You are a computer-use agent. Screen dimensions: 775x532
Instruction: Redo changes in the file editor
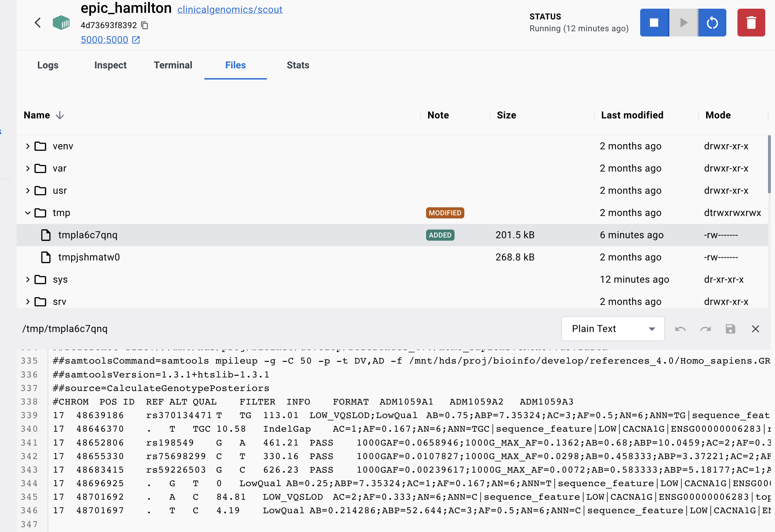pos(705,329)
